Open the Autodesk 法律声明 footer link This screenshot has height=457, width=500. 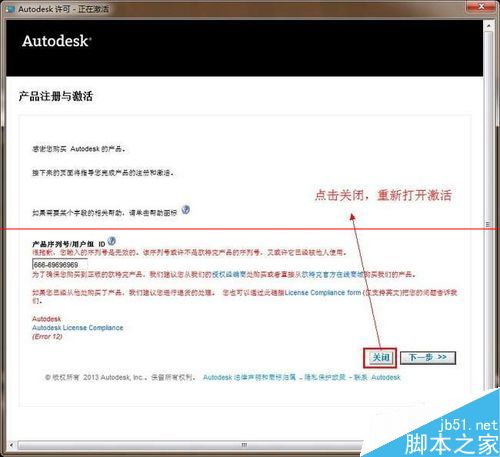(x=249, y=377)
